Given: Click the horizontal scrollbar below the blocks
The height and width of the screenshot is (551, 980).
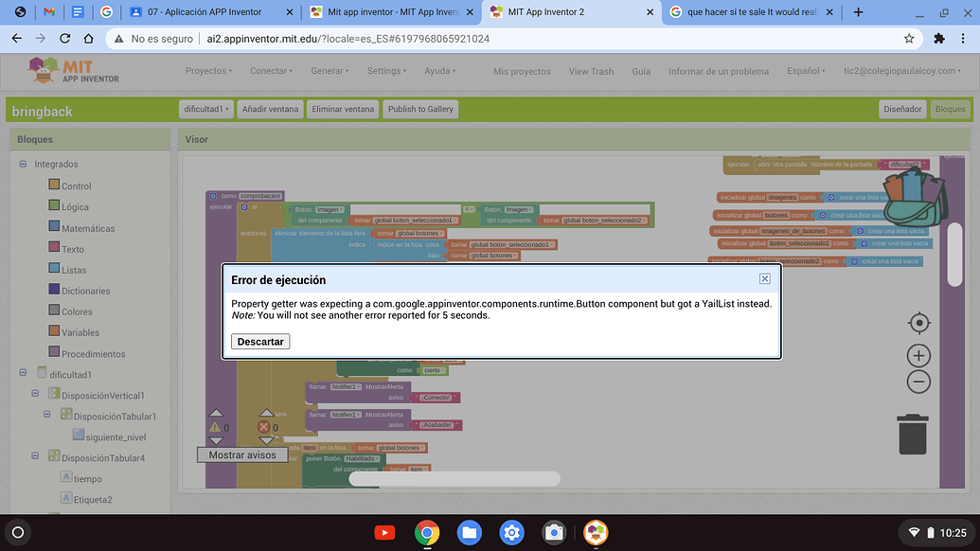Looking at the screenshot, I should coord(454,479).
